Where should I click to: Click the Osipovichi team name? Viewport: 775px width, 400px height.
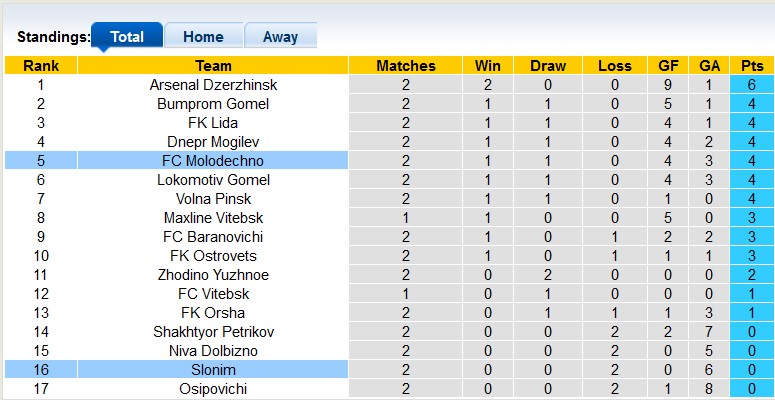pyautogui.click(x=213, y=389)
